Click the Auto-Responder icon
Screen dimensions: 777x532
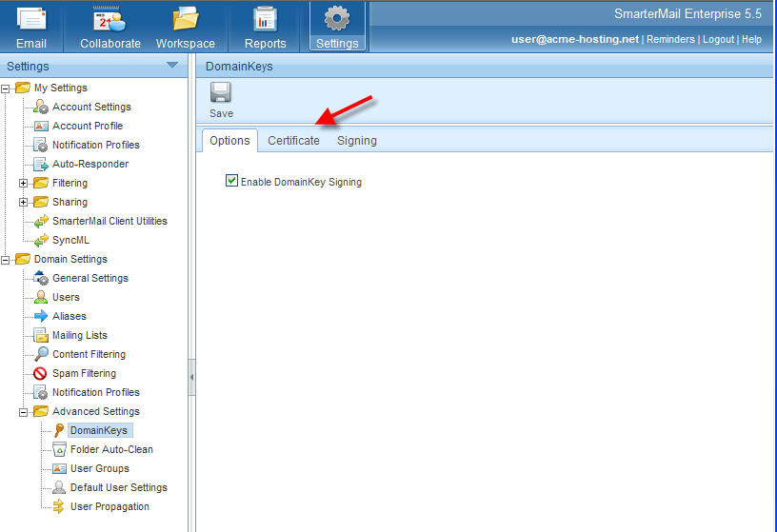(x=41, y=164)
